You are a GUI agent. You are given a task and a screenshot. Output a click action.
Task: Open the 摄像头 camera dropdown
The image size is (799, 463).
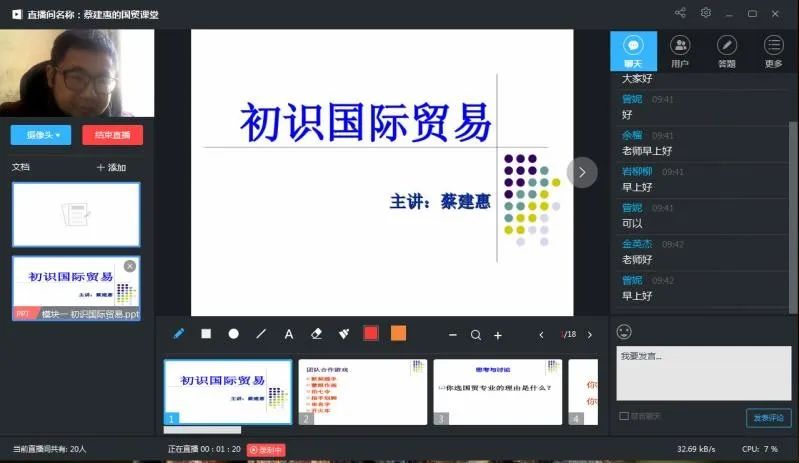click(42, 135)
